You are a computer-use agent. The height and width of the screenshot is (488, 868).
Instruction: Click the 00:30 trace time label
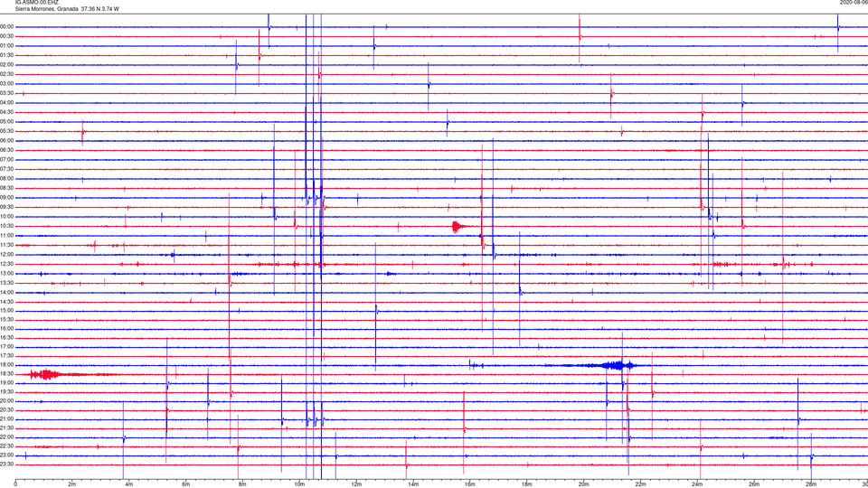[7, 36]
